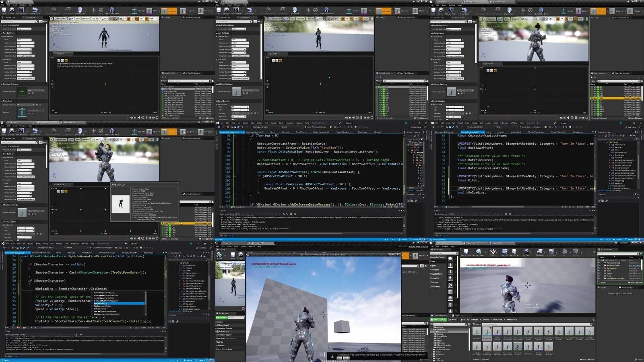Open the Blueprints toolbar button
This screenshot has width=644, height=362.
(x=539, y=251)
